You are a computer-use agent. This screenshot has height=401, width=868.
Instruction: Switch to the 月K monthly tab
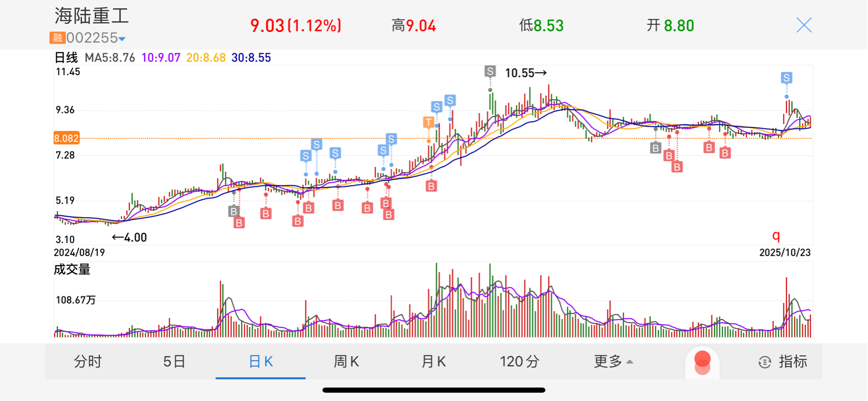(433, 361)
